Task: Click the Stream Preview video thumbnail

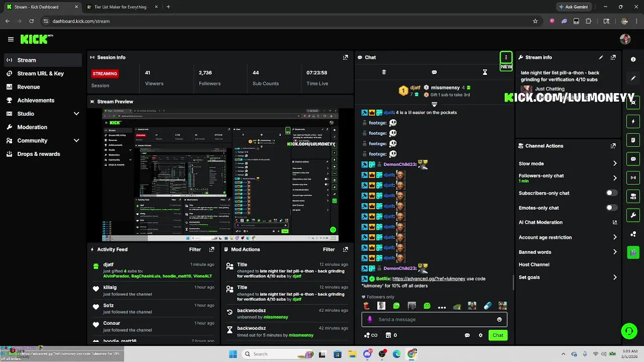Action: pos(220,174)
